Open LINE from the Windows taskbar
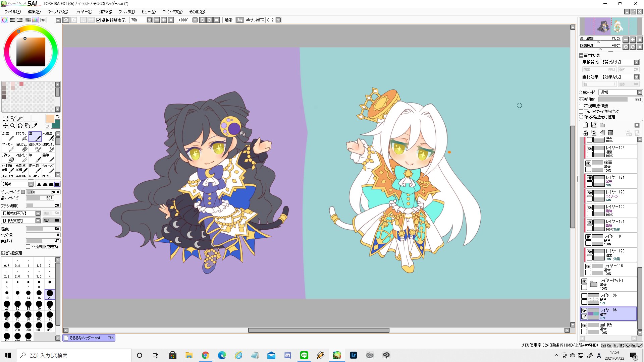 [304, 355]
